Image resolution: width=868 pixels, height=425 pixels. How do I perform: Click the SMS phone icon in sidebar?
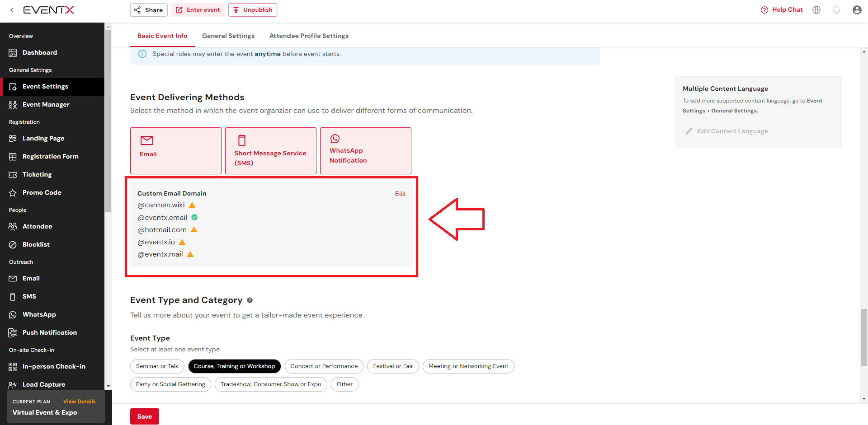13,297
